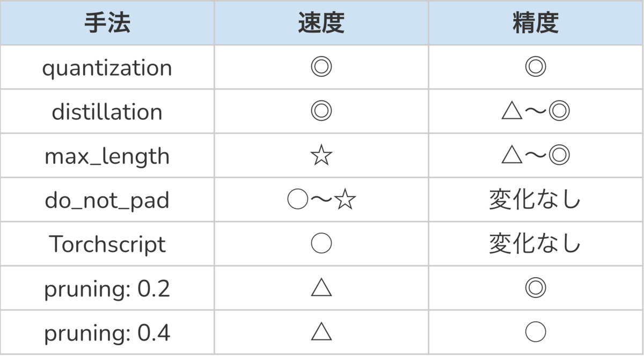This screenshot has width=644, height=356.
Task: Click the 手法 column header
Action: click(x=107, y=23)
